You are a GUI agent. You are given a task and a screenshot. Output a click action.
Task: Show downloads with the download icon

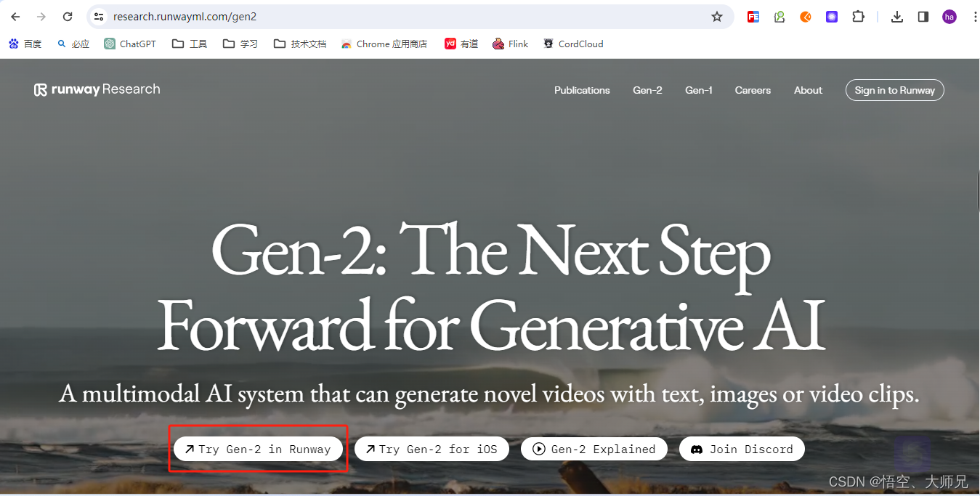897,17
